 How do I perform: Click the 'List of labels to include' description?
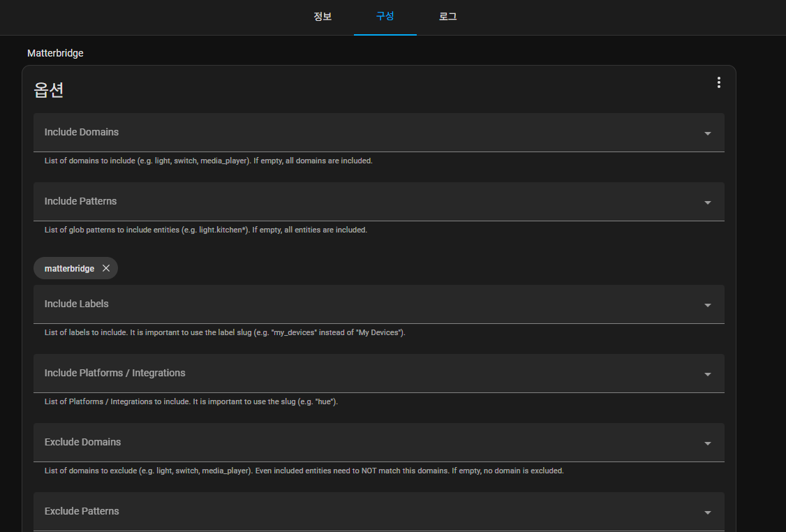225,333
